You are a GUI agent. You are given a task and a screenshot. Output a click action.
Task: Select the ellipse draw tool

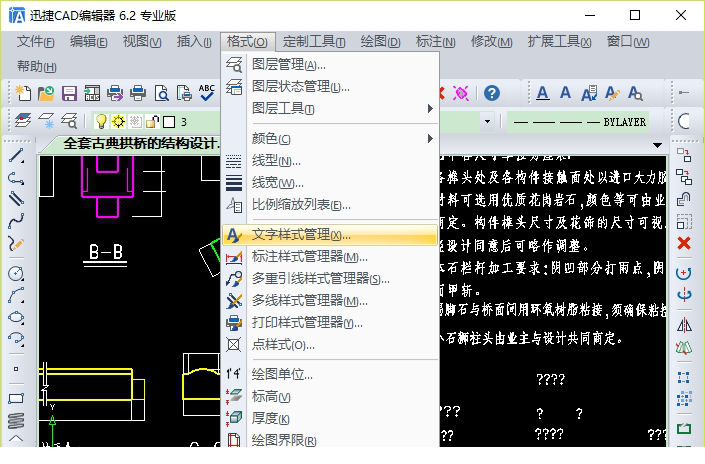pyautogui.click(x=16, y=317)
